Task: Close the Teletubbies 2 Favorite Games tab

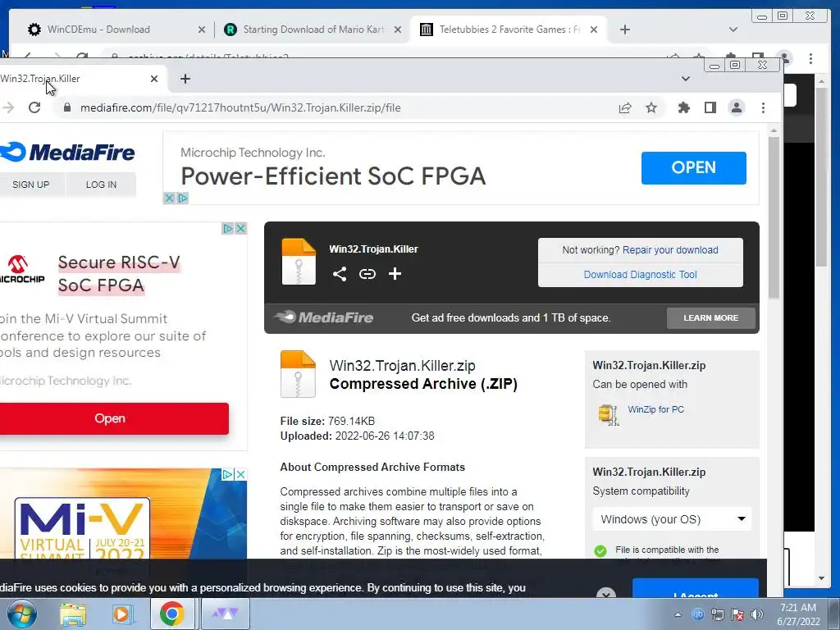Action: click(x=594, y=30)
